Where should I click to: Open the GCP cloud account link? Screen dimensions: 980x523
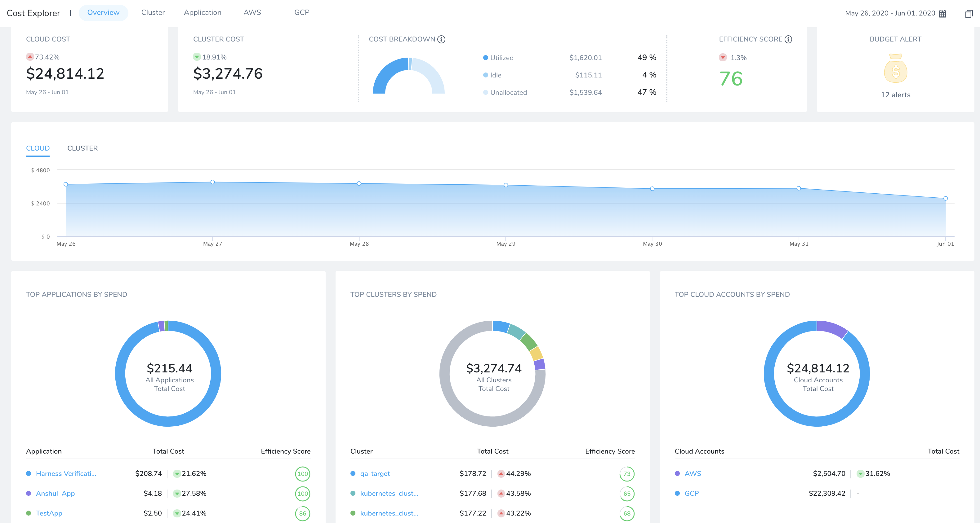[x=691, y=493]
